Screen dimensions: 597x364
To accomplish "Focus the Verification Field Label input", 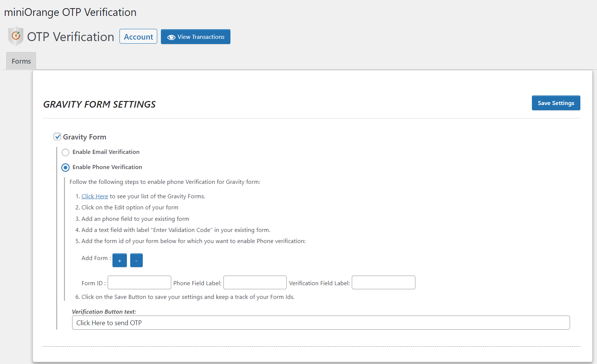I will click(x=384, y=283).
